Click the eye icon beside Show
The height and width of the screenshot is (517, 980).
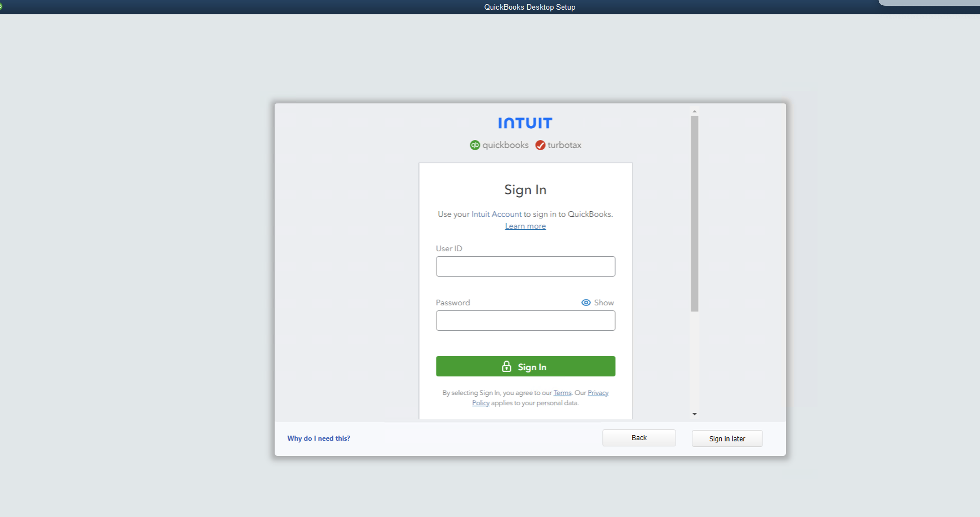pos(586,303)
